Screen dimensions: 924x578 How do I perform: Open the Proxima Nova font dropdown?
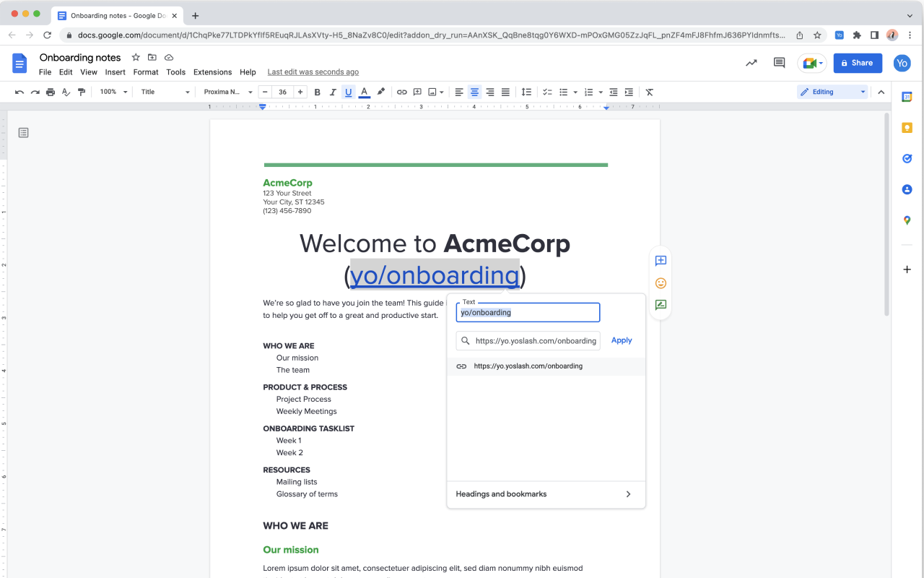(228, 92)
